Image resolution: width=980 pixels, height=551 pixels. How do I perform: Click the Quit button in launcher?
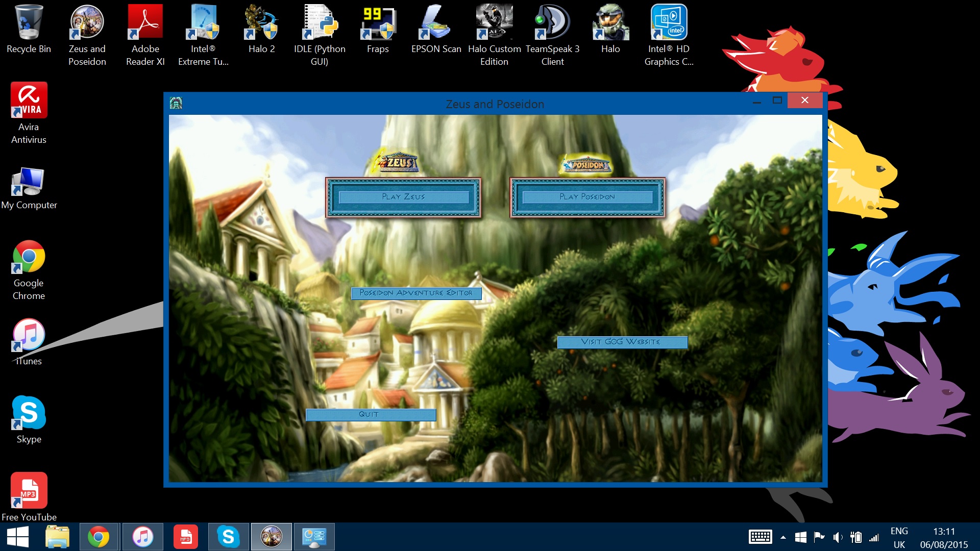(x=371, y=415)
